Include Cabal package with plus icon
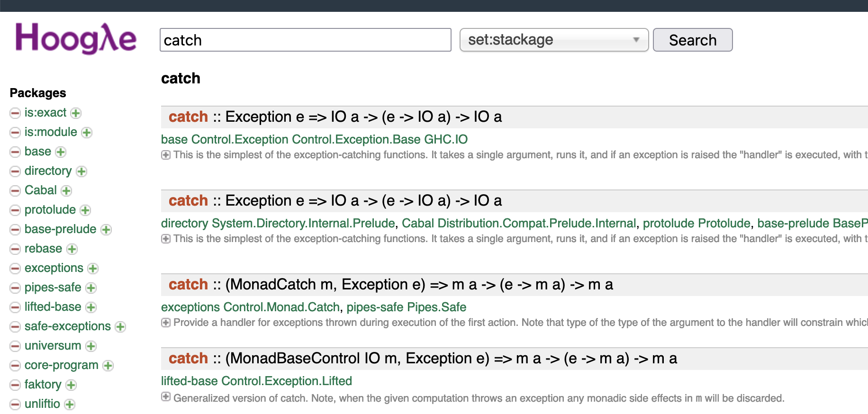The image size is (868, 414). coord(66,191)
